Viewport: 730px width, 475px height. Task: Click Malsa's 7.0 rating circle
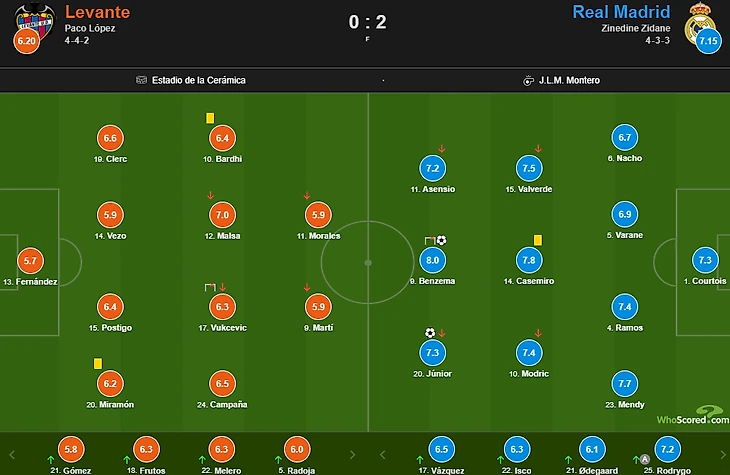[x=222, y=214]
